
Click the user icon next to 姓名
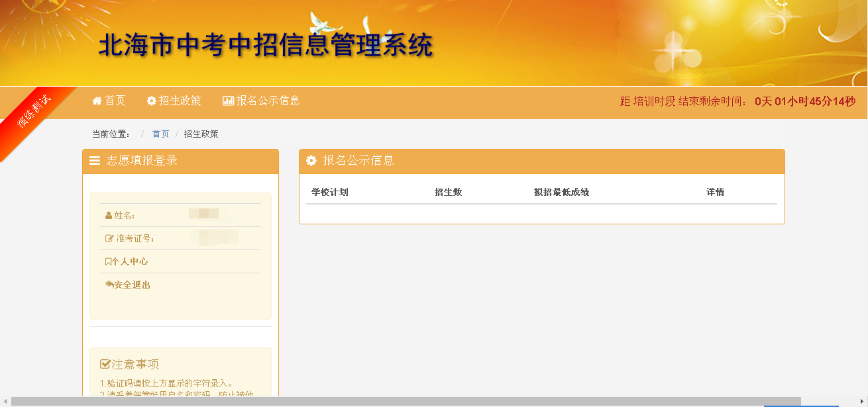109,215
